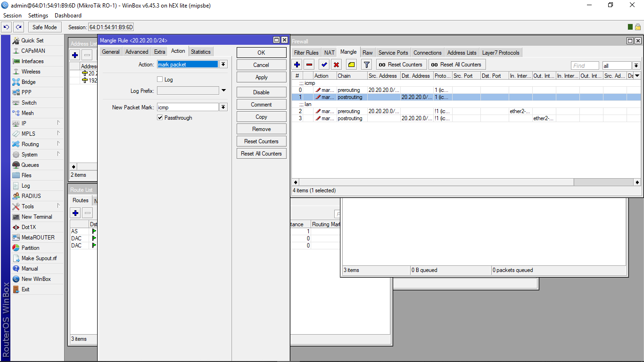This screenshot has height=362, width=644.
Task: Click the Undo arrow in the toolbar
Action: click(7, 27)
